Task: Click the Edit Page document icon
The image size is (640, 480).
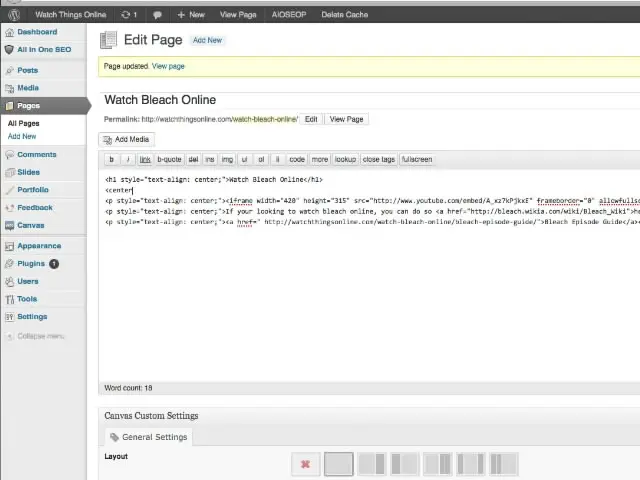Action: pos(109,40)
